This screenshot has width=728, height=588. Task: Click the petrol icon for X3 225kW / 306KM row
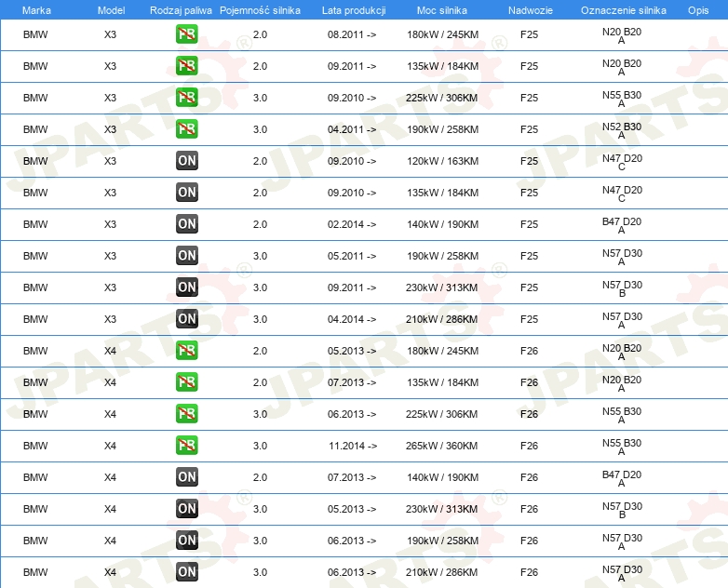(186, 98)
